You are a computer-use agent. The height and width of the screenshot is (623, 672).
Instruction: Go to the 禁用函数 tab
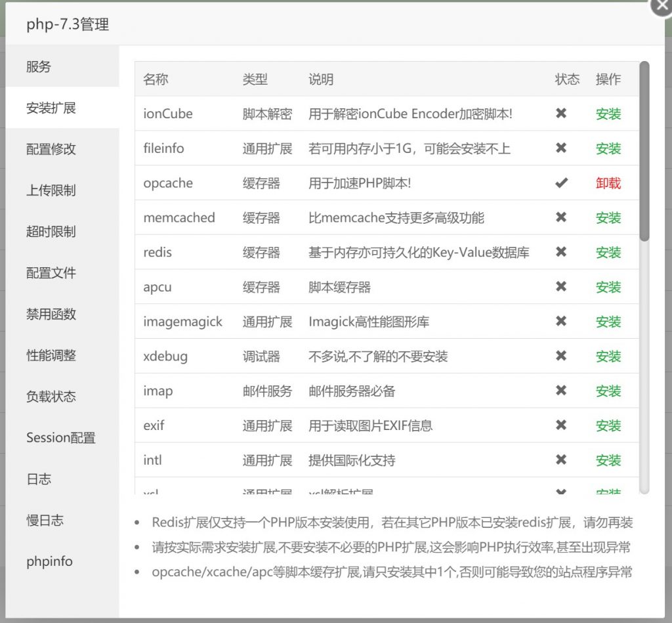51,314
